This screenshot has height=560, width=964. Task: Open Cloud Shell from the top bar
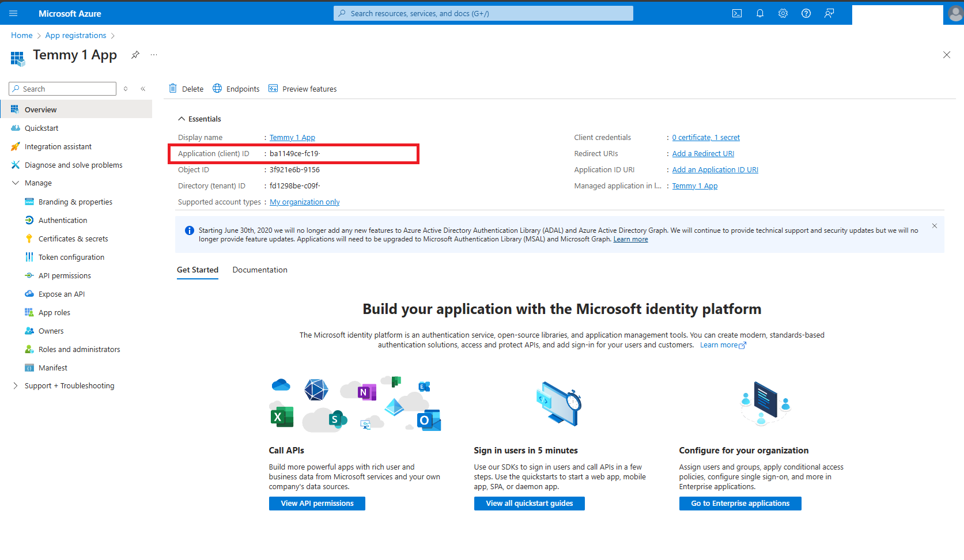click(737, 13)
